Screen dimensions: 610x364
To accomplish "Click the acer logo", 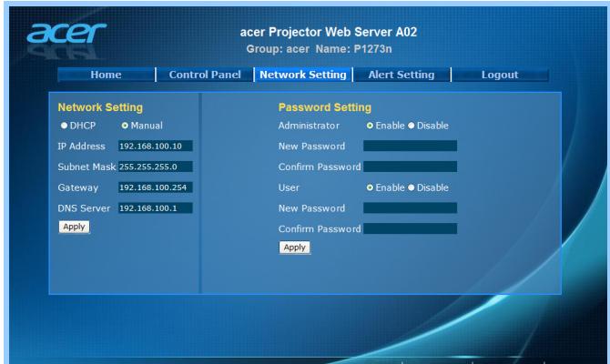I will point(66,33).
